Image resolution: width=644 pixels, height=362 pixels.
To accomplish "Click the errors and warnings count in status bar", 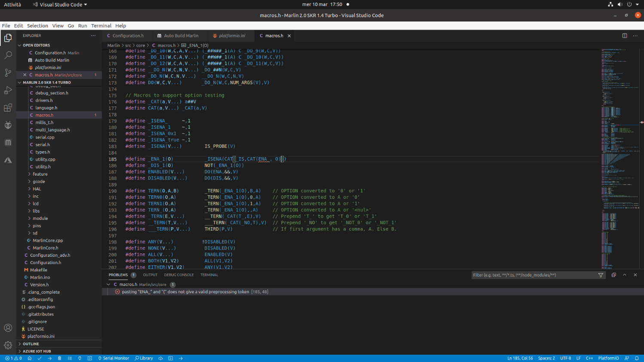I will click(13, 358).
